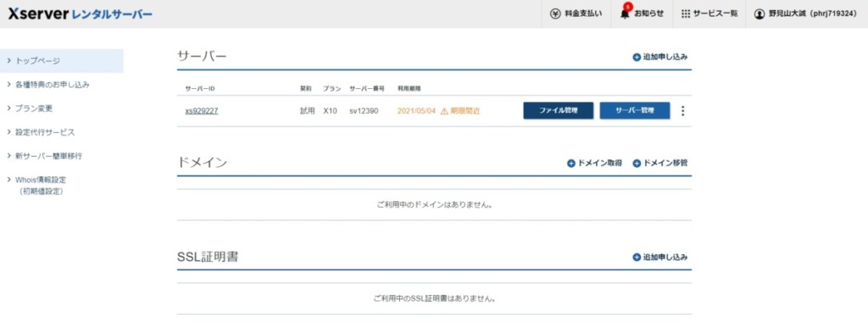The image size is (868, 329).
Task: Open the service list grid icon
Action: click(x=685, y=14)
